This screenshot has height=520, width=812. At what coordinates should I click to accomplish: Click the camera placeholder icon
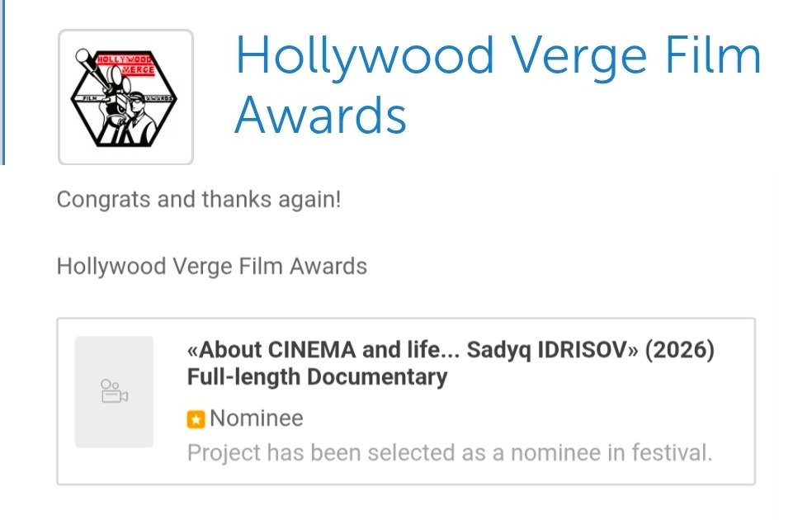tap(114, 391)
